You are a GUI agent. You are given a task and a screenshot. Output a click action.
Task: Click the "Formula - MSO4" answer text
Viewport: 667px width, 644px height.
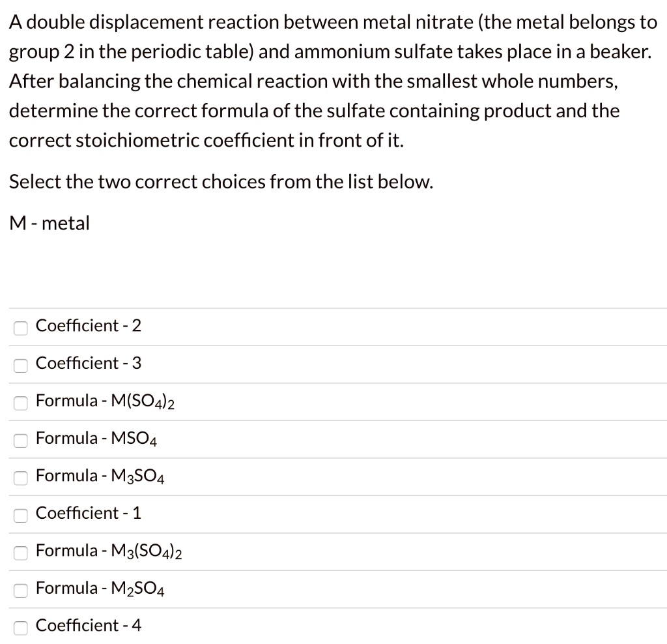[96, 439]
